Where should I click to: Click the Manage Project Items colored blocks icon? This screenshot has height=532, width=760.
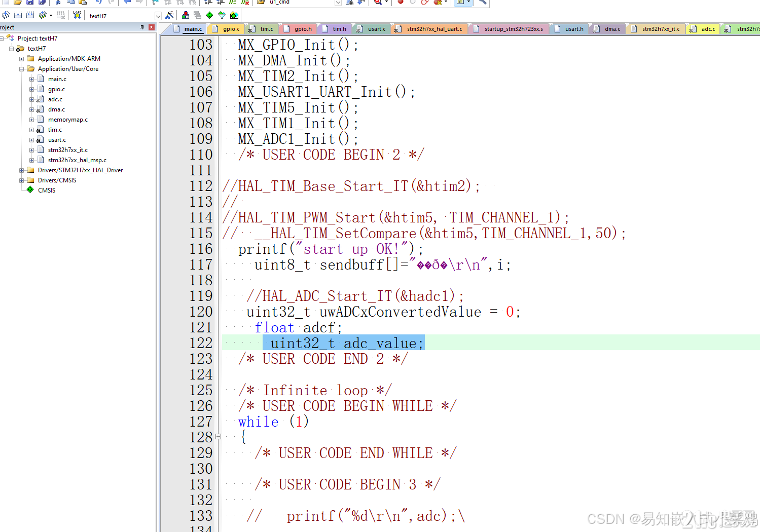point(186,15)
